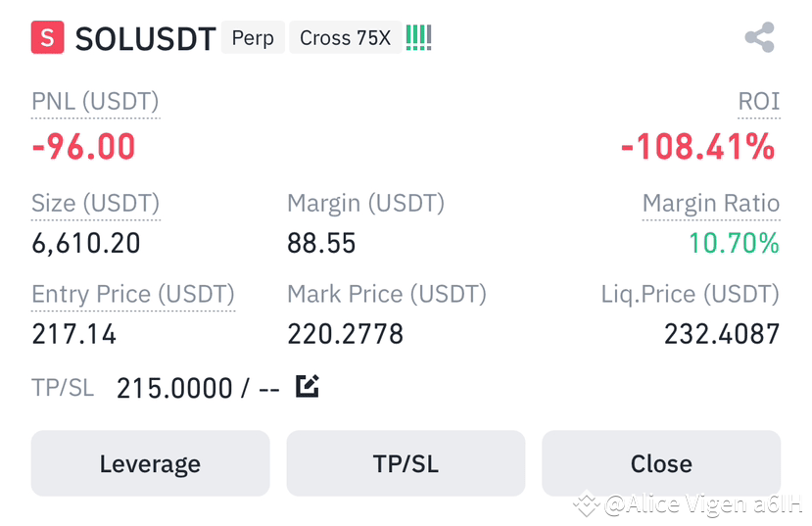Open the TP/SL button

point(406,463)
